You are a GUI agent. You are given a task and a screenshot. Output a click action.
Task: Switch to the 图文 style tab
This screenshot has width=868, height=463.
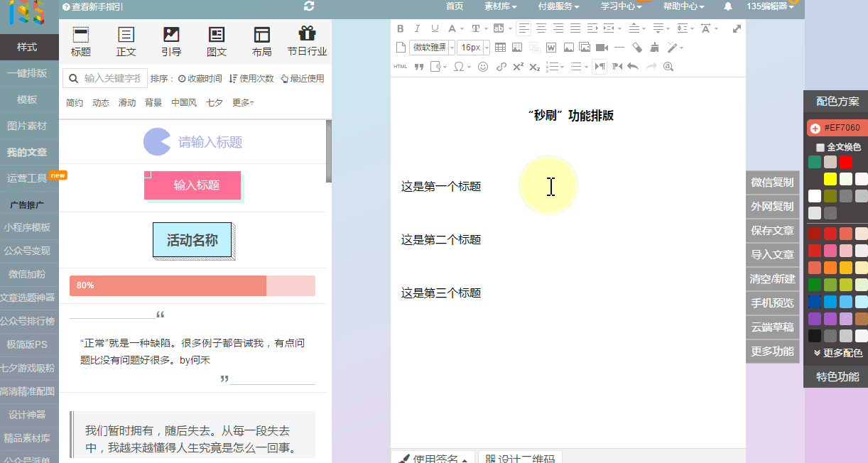coord(217,42)
